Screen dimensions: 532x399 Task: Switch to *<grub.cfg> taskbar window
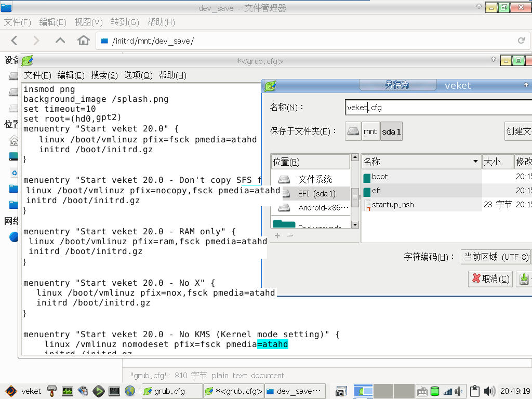pyautogui.click(x=234, y=391)
